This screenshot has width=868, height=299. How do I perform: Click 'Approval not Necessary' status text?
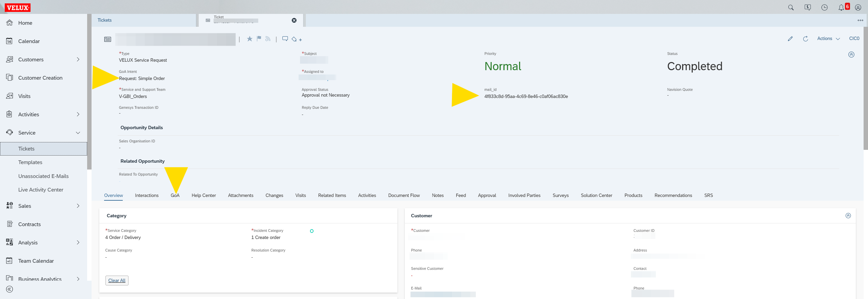(x=325, y=95)
